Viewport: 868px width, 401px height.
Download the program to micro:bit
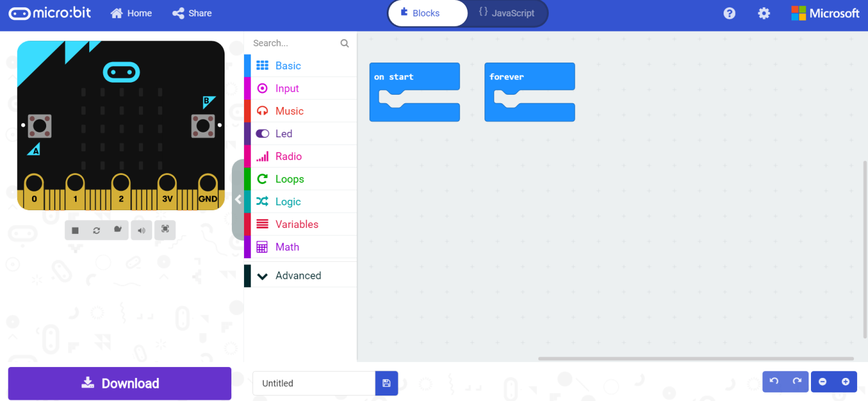(120, 383)
